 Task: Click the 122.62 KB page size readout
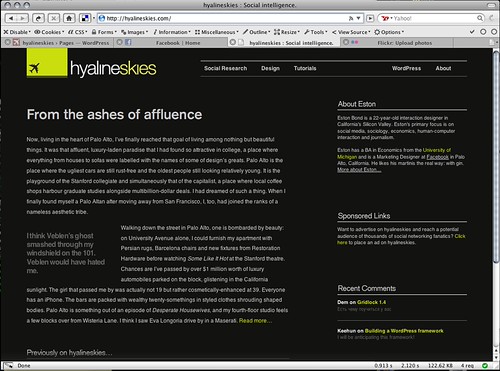(440, 366)
